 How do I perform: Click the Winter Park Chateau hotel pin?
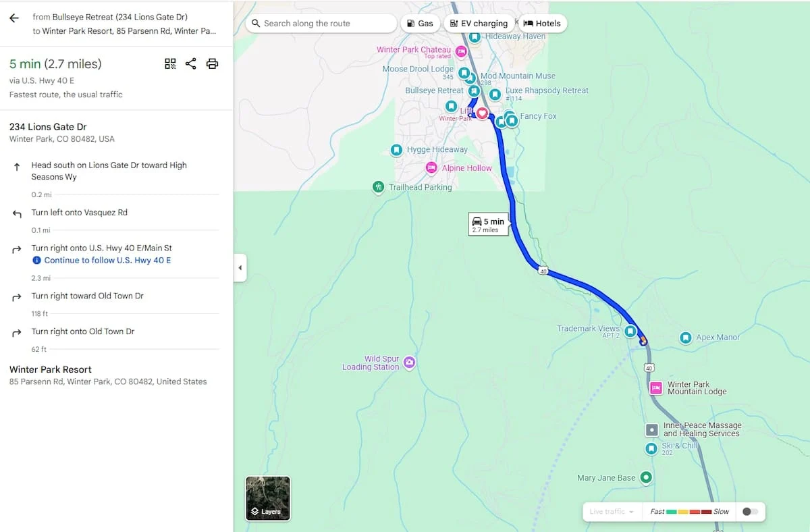pyautogui.click(x=462, y=51)
